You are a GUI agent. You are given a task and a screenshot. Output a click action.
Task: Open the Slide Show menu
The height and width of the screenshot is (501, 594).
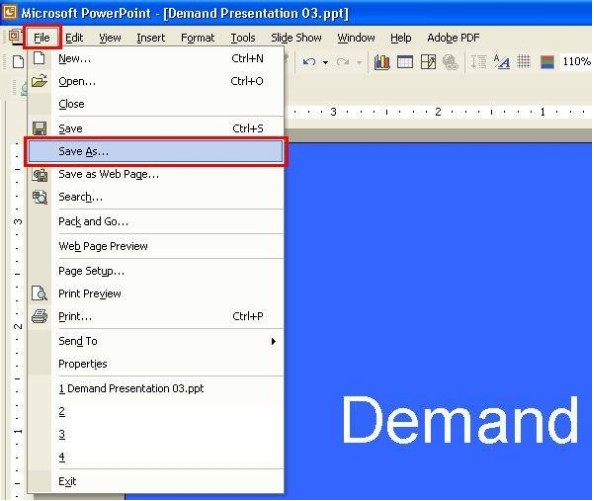click(296, 37)
